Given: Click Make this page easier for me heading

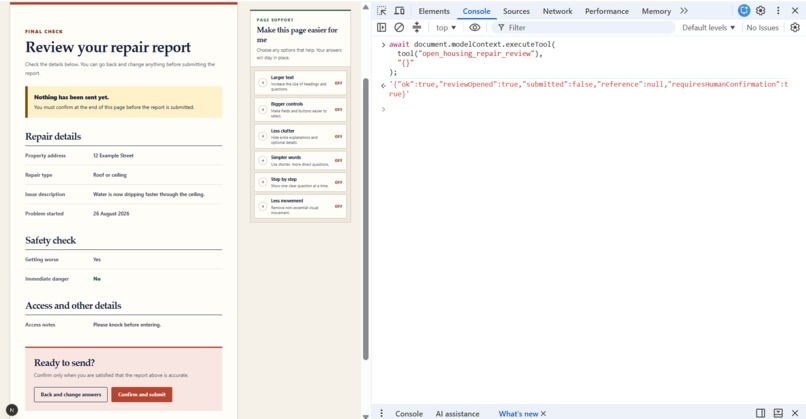Looking at the screenshot, I should 297,34.
